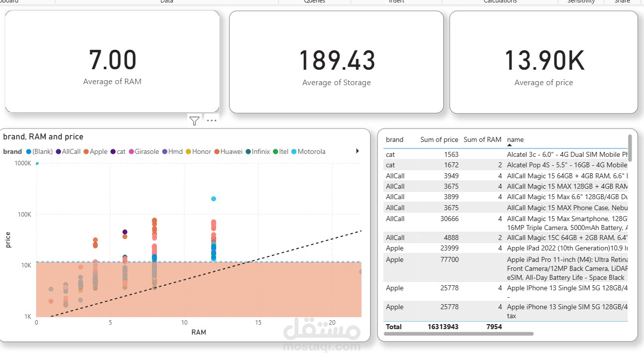
Task: Click the chart title brand, RAM and price
Action: (x=43, y=136)
